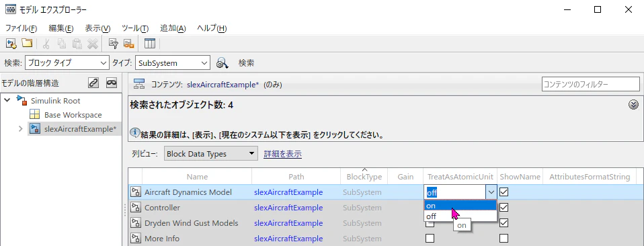Click the TreatAsAtomicUnit column header
644x246 pixels.
460,177
